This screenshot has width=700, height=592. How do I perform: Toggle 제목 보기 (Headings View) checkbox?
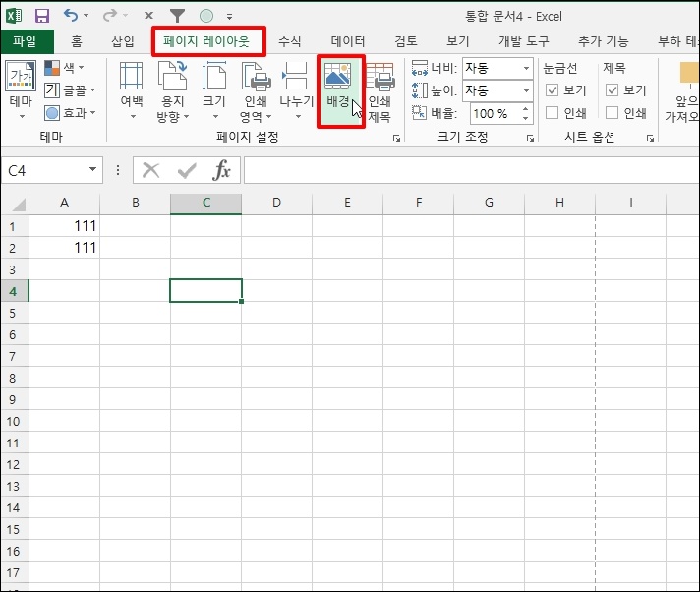coord(612,89)
